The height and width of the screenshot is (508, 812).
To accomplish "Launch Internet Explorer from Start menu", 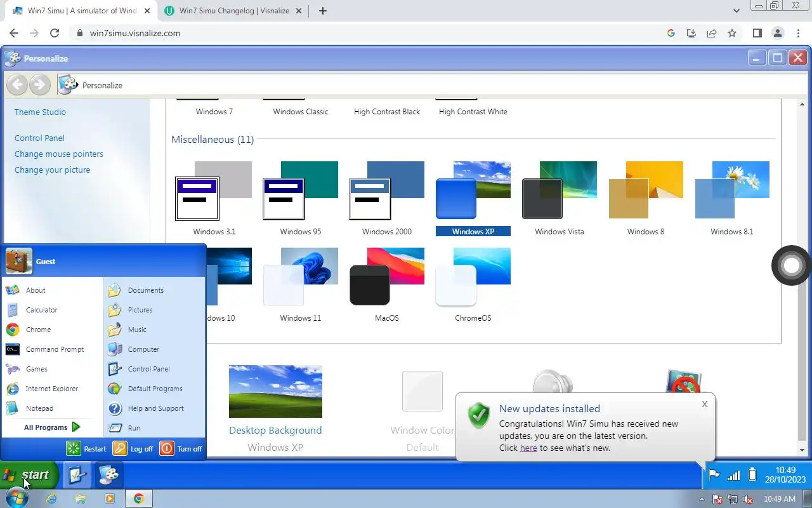I will 52,389.
